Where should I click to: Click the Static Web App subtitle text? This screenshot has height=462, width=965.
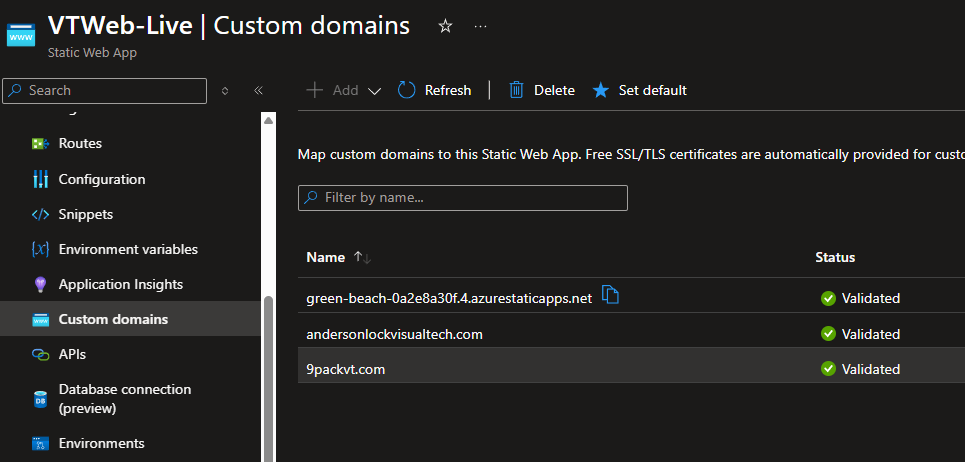coord(92,53)
